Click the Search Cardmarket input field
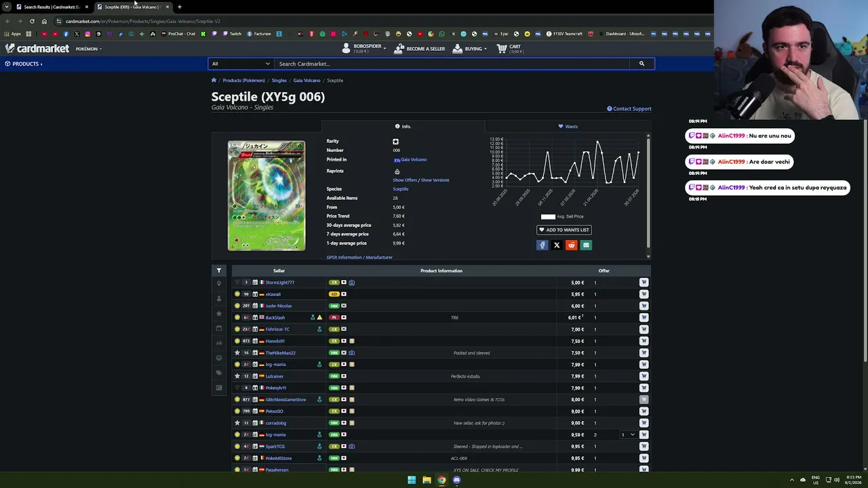 [452, 64]
